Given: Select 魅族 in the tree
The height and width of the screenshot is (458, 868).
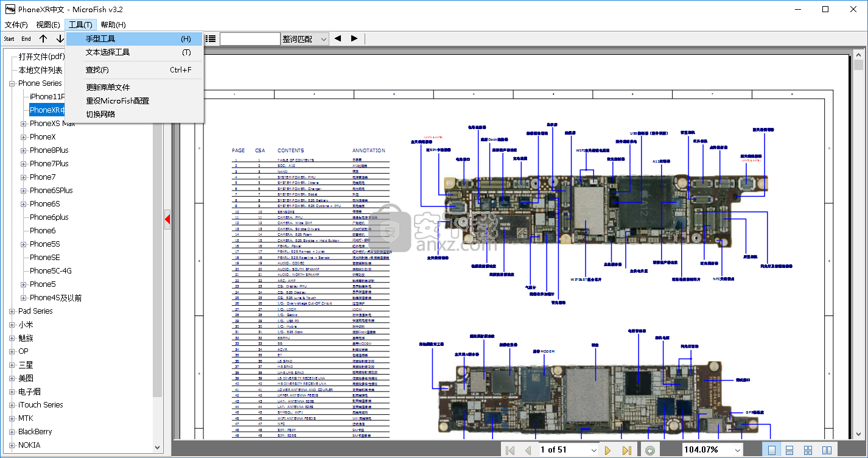Looking at the screenshot, I should 26,338.
